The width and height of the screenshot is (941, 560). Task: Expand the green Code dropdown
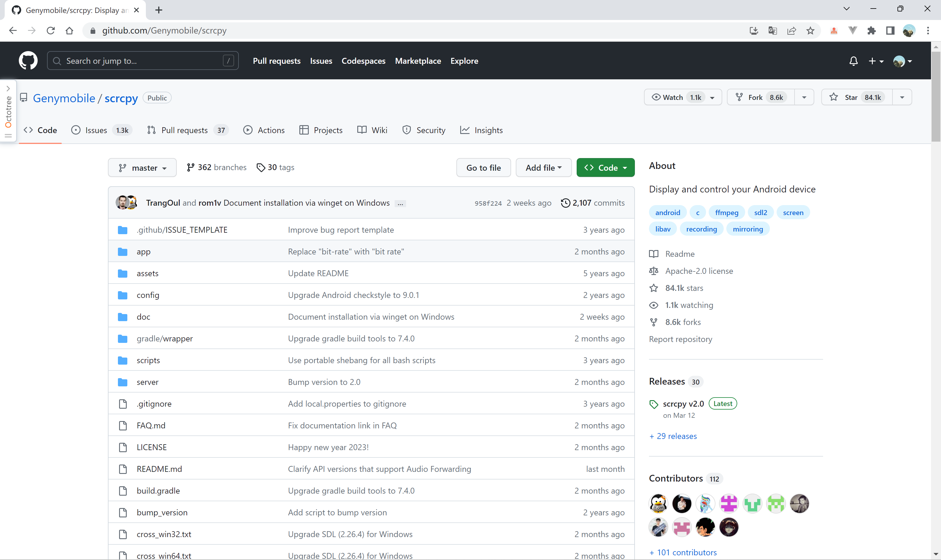[x=605, y=167]
